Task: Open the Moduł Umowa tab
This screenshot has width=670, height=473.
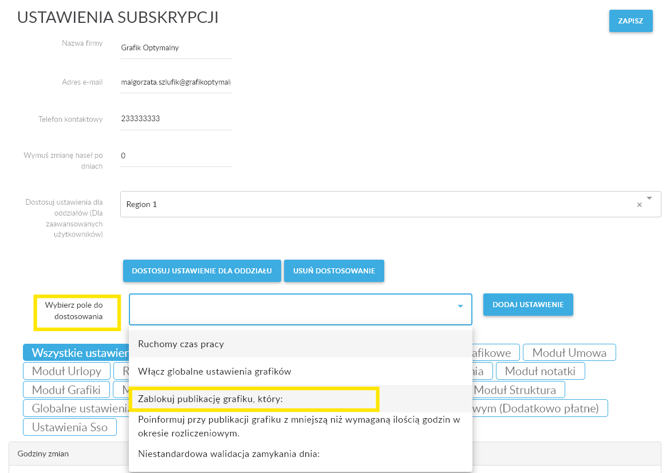Action: click(568, 353)
